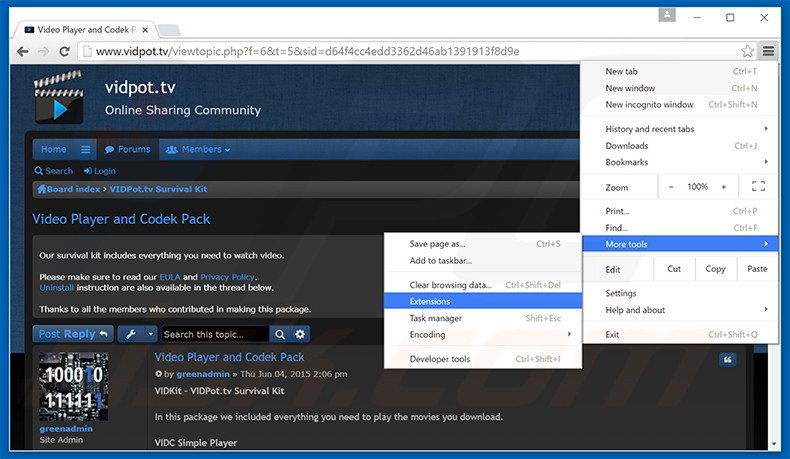Decrease zoom with minus button
790x459 pixels.
tap(671, 187)
